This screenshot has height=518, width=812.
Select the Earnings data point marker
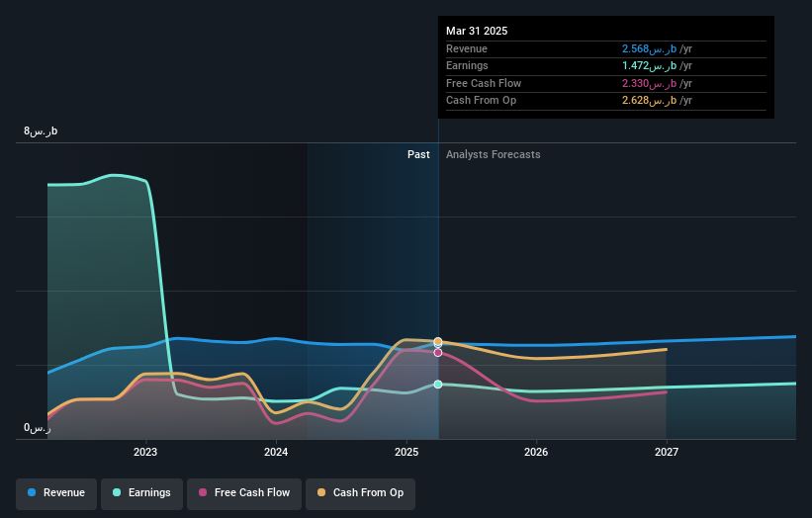(x=438, y=384)
